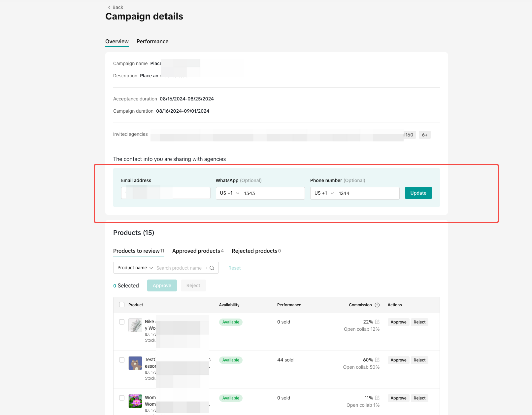The height and width of the screenshot is (415, 532).
Task: Edit the 60% commission pencil icon
Action: click(x=377, y=360)
